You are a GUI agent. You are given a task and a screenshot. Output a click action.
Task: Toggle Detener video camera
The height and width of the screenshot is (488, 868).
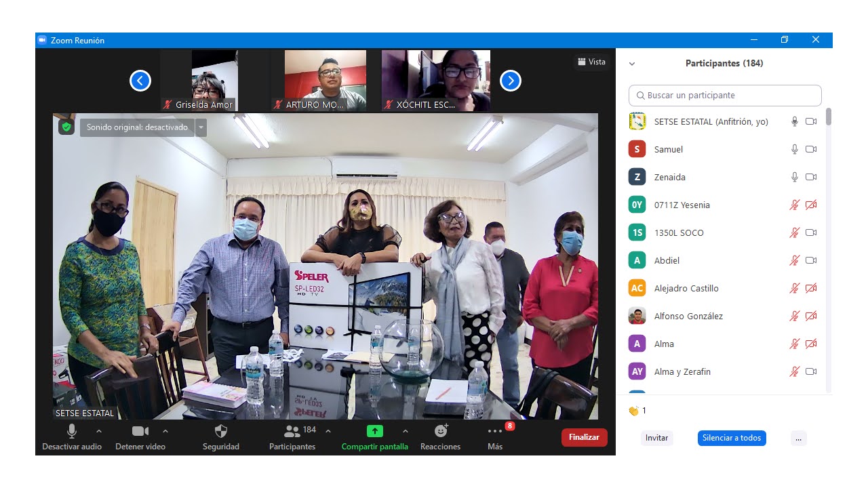point(140,432)
